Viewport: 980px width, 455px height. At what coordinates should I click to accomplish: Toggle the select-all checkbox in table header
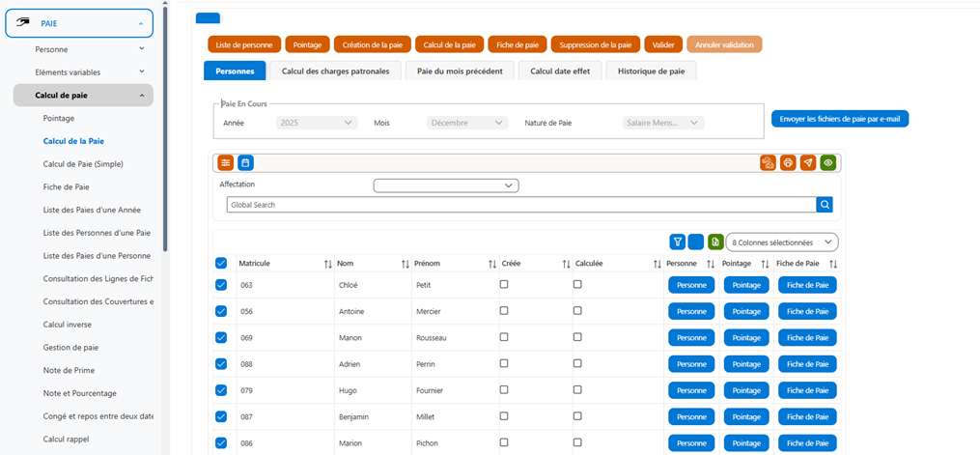pos(221,264)
